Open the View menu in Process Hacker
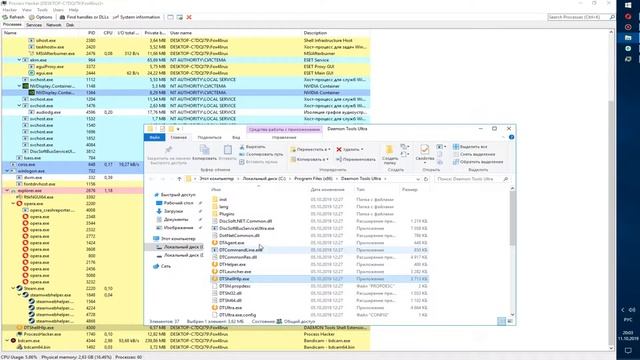This screenshot has height=360, width=640. click(x=27, y=9)
